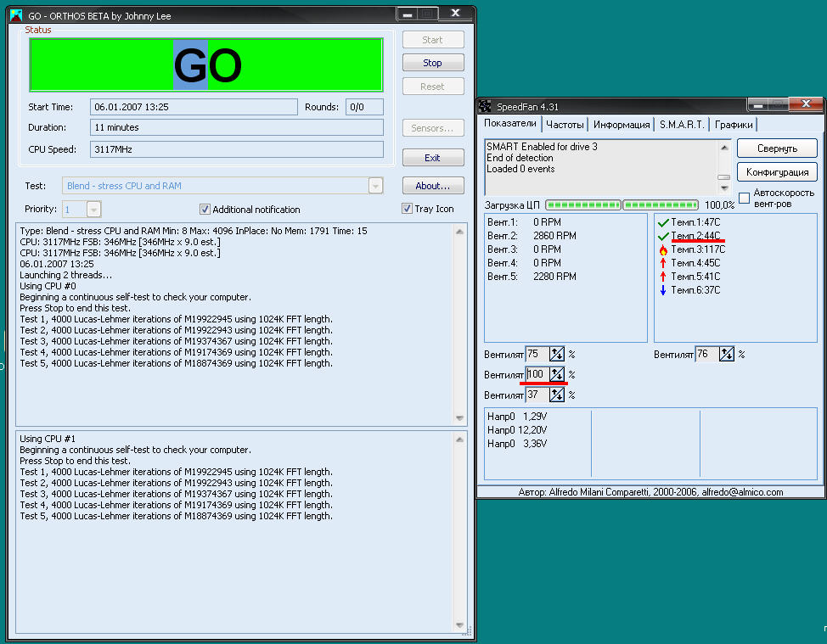Image resolution: width=827 pixels, height=644 pixels.
Task: Click 'Вент.5: 2280 RPM' reading
Action: coord(532,277)
